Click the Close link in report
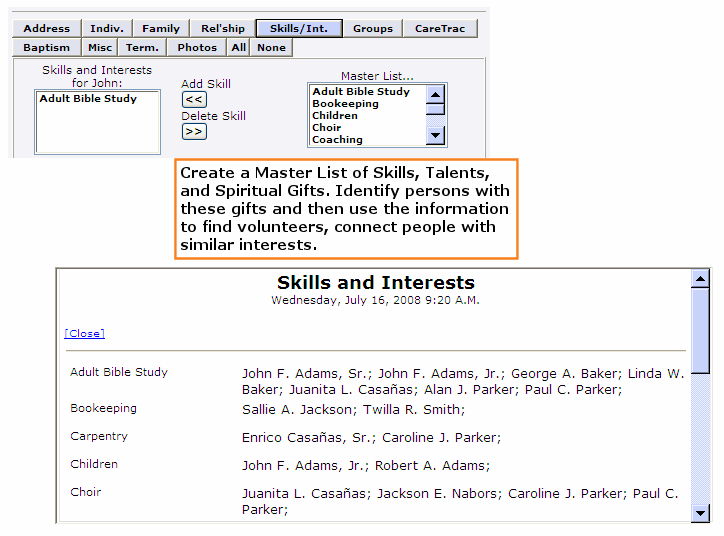The width and height of the screenshot is (724, 536). (84, 334)
